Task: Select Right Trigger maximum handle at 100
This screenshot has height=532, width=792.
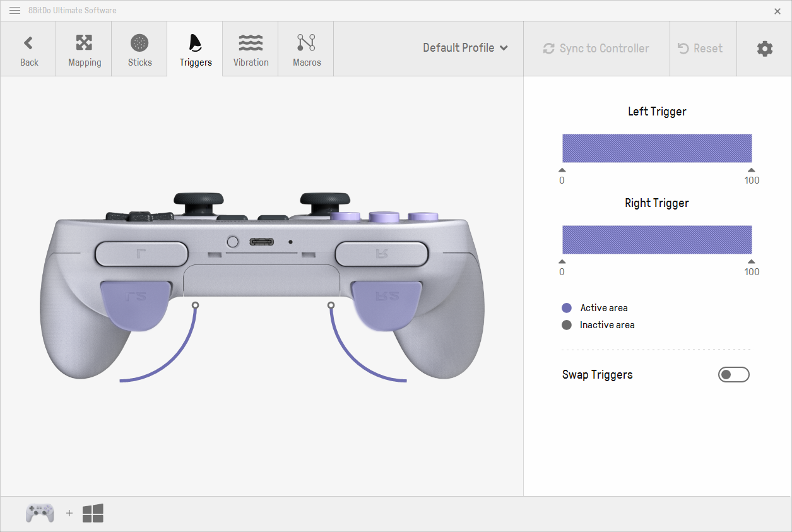Action: (751, 261)
